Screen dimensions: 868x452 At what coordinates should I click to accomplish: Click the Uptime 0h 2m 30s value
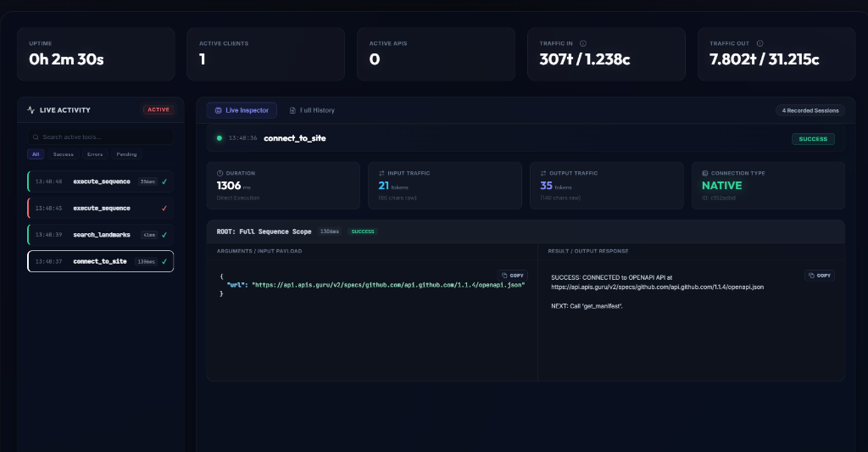[x=66, y=59]
